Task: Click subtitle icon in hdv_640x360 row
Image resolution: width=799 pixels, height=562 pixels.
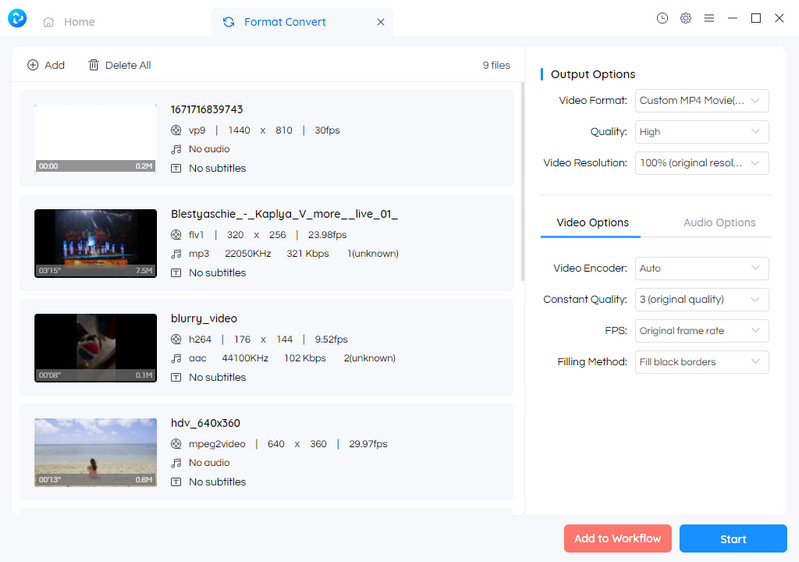Action: 176,482
